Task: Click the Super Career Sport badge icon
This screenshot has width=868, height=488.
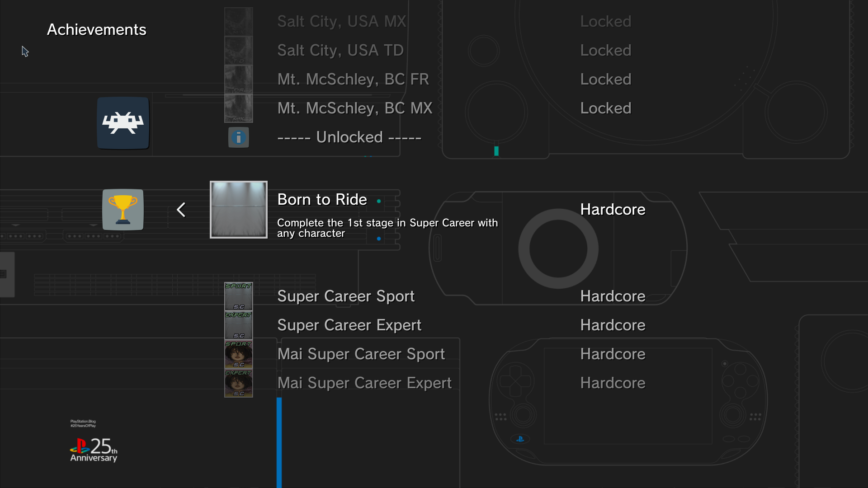Action: [239, 296]
